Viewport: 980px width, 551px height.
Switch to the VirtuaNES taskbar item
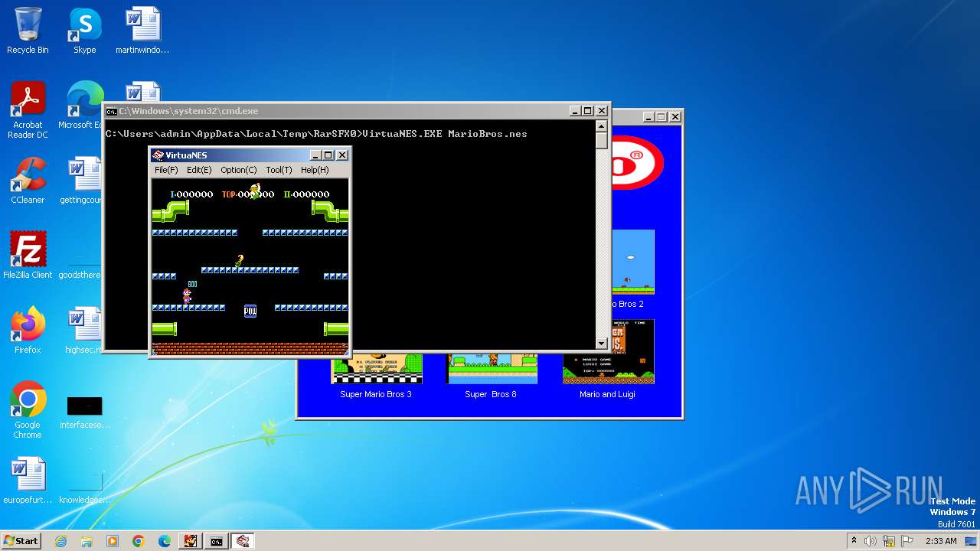pyautogui.click(x=243, y=541)
